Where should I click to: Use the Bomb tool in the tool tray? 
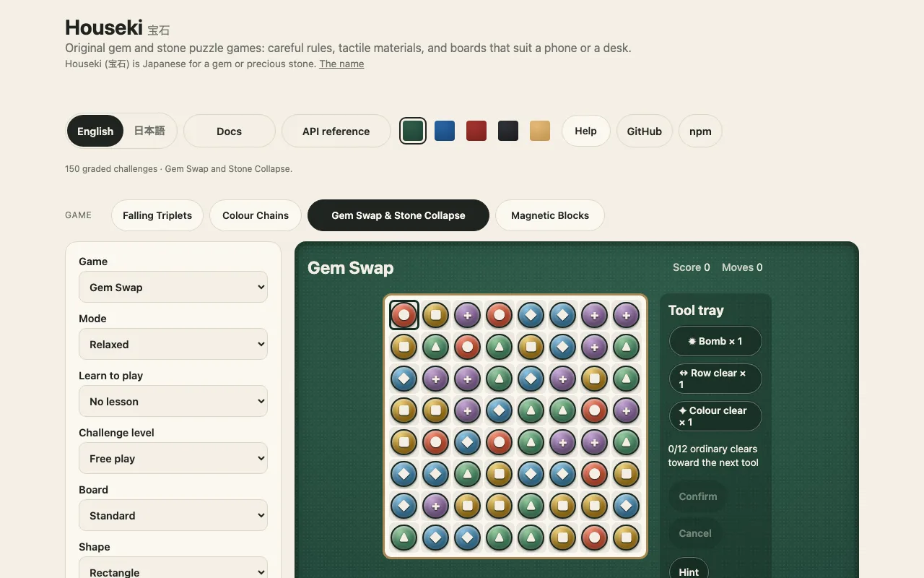pos(715,341)
